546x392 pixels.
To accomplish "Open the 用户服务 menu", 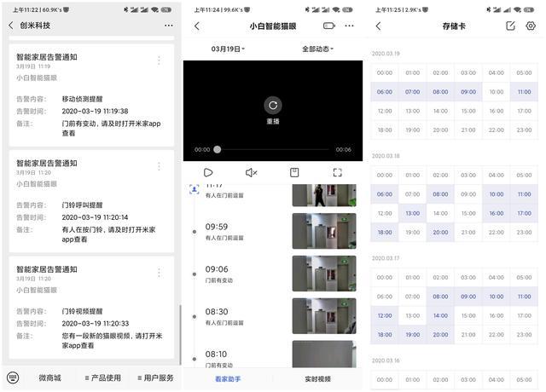I will click(155, 378).
